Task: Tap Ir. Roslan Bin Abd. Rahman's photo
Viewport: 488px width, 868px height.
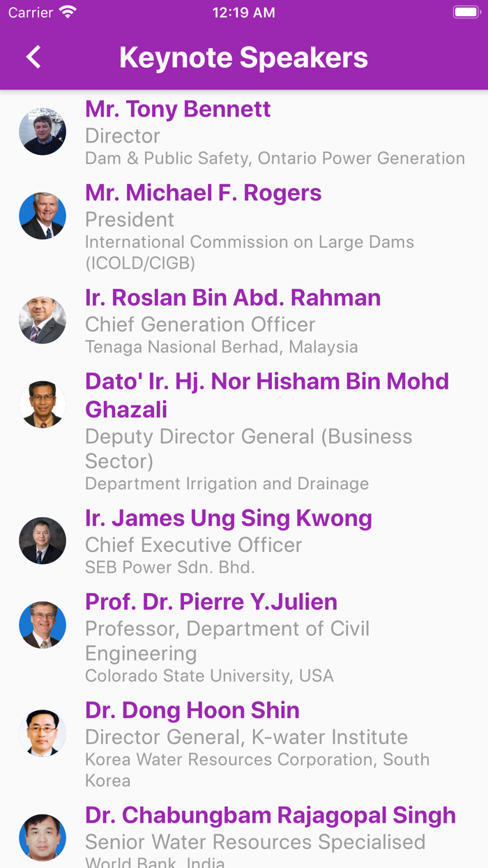Action: point(43,321)
